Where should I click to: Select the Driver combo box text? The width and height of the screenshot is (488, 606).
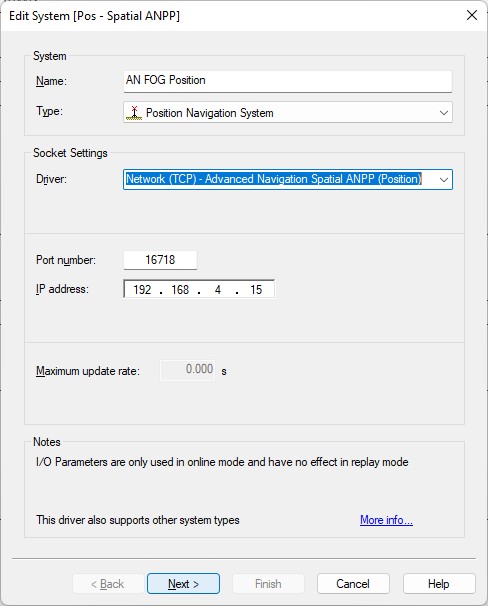tap(274, 179)
